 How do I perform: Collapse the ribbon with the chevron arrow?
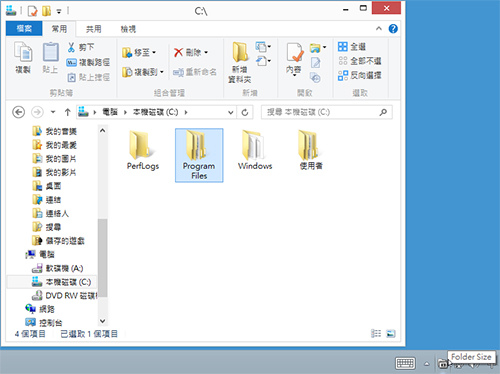[379, 29]
